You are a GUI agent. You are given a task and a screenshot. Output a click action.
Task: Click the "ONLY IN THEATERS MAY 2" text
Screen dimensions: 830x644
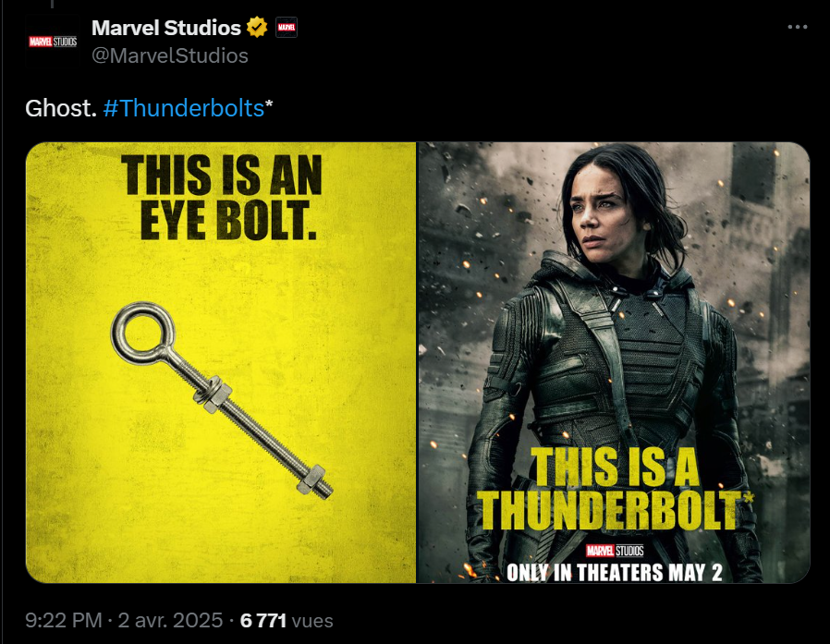pos(615,573)
